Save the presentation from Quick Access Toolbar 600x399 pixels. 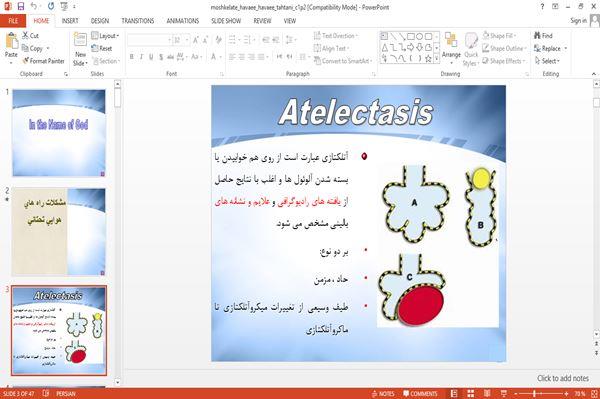pyautogui.click(x=21, y=7)
